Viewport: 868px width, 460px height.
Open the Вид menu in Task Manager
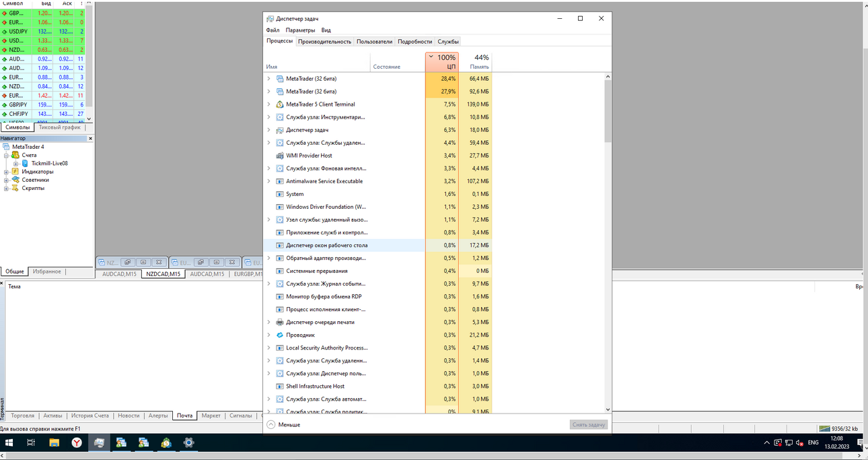(x=326, y=30)
